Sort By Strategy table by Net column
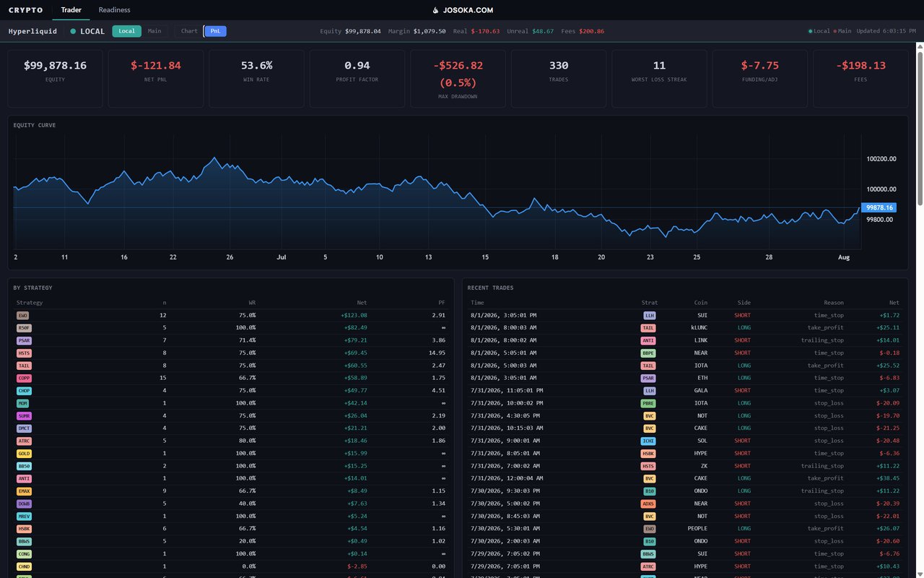924x578 pixels. 362,303
